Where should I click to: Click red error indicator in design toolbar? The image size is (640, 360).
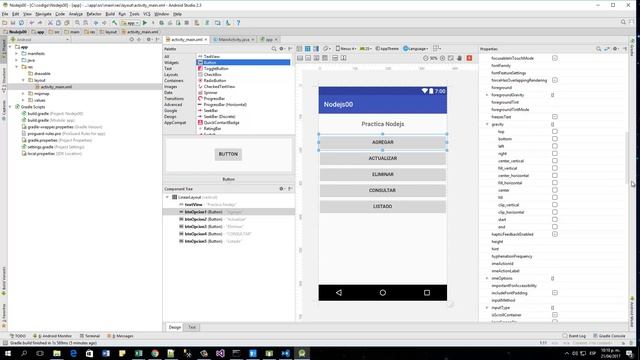[469, 58]
